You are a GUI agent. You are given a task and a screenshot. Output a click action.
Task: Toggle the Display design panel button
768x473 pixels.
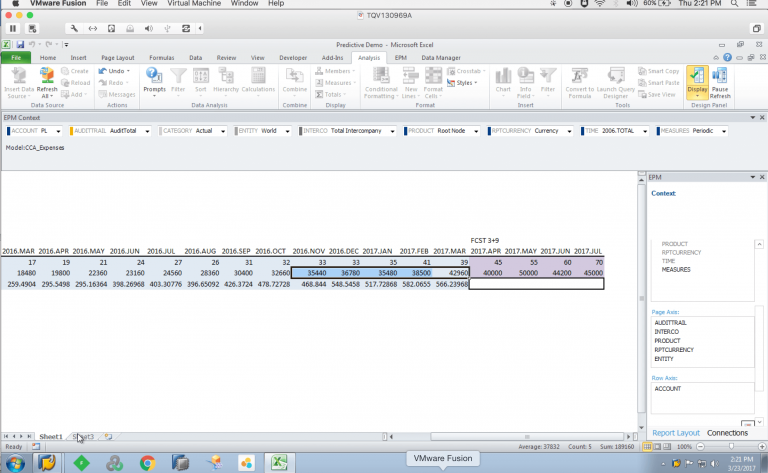(x=697, y=82)
